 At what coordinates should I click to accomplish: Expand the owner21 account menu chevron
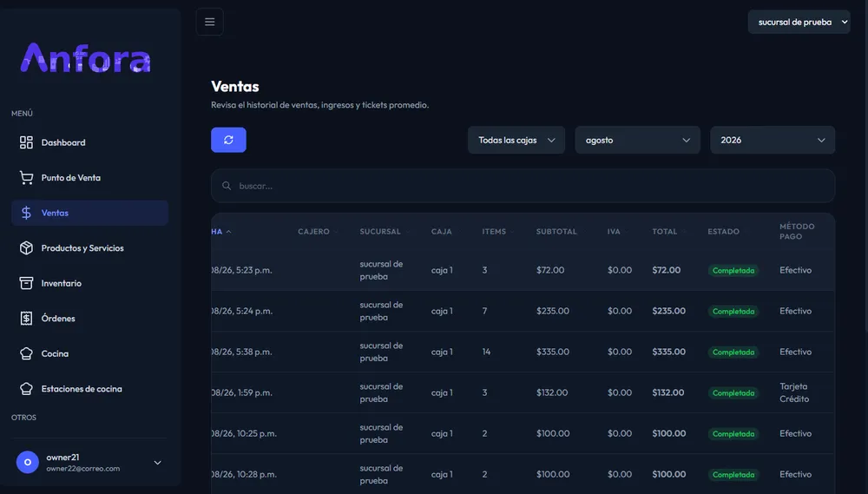[158, 463]
